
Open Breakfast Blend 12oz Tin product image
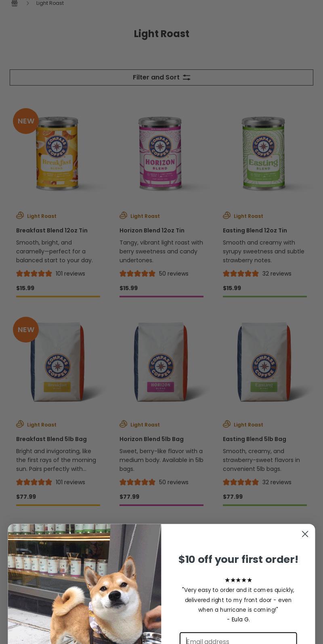pyautogui.click(x=58, y=153)
